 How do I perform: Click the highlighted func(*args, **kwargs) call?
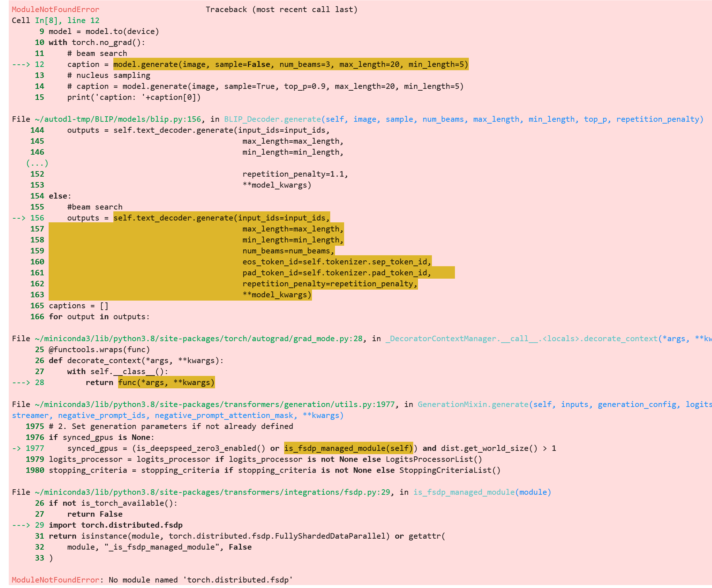coord(166,382)
